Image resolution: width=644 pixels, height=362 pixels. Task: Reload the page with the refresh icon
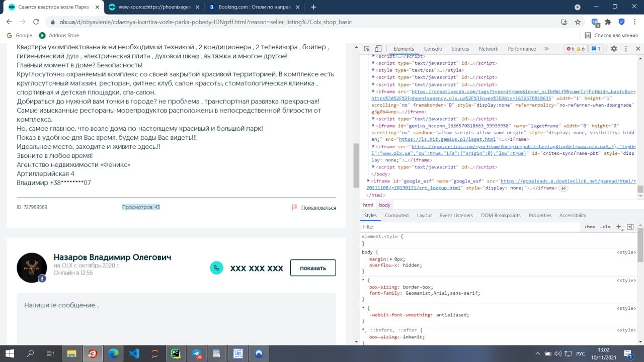[x=36, y=22]
